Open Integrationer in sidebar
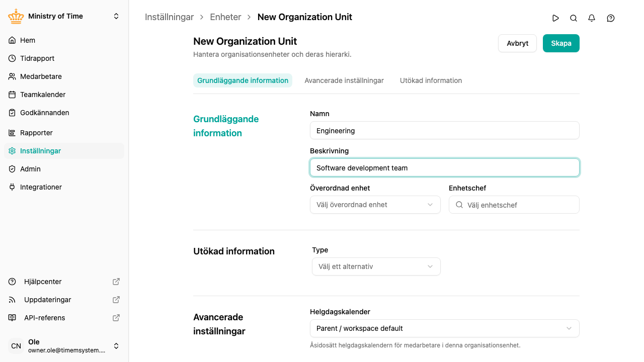 (x=64, y=187)
